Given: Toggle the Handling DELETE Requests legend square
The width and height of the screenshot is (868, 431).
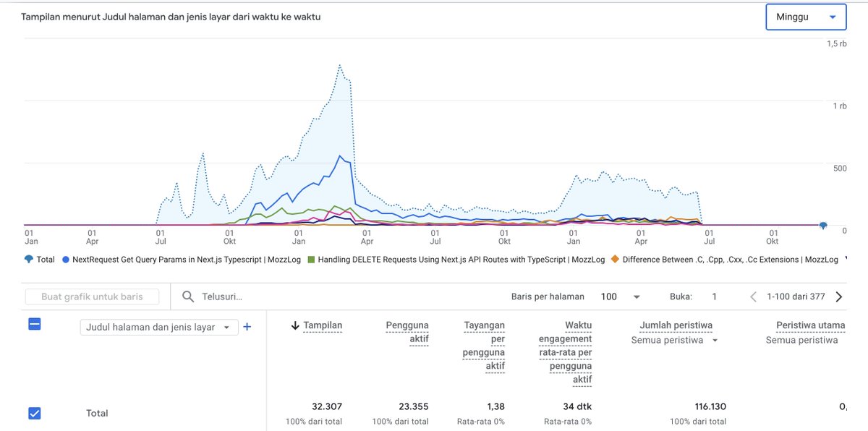Looking at the screenshot, I should pos(311,259).
